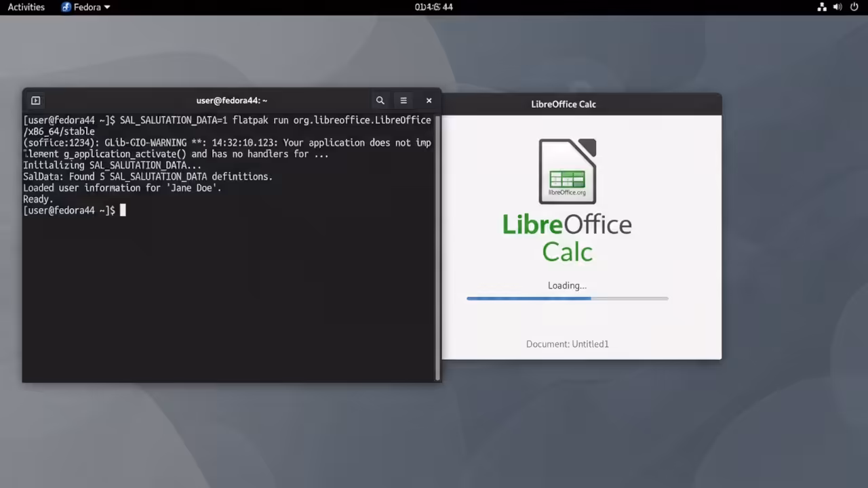Open the terminal hamburger menu
The height and width of the screenshot is (488, 868).
click(403, 100)
